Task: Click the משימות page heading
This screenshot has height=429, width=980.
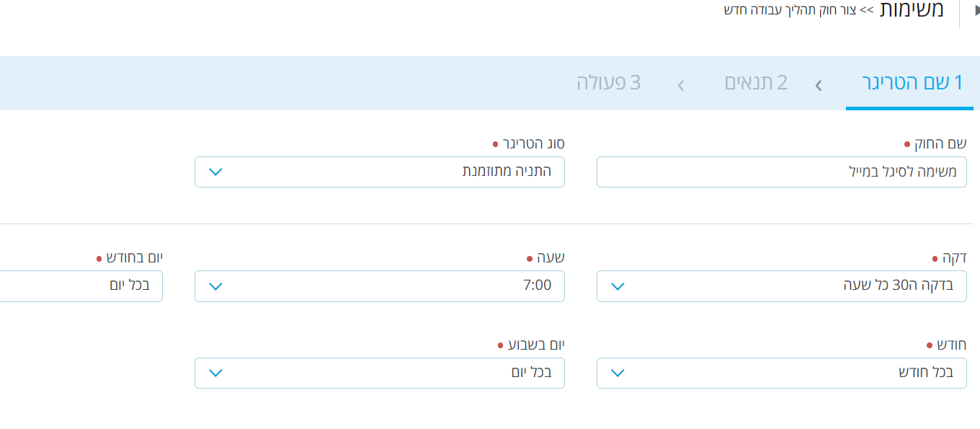Action: tap(912, 11)
